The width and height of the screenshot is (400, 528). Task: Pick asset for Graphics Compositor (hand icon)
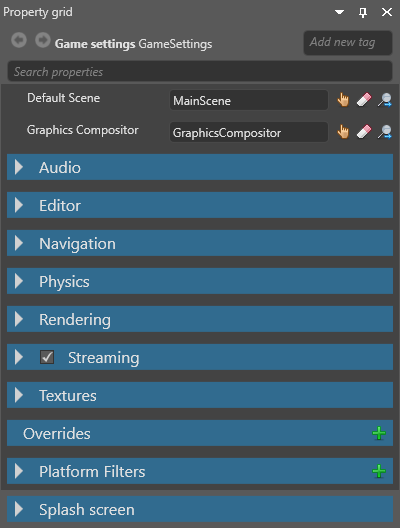(x=343, y=132)
